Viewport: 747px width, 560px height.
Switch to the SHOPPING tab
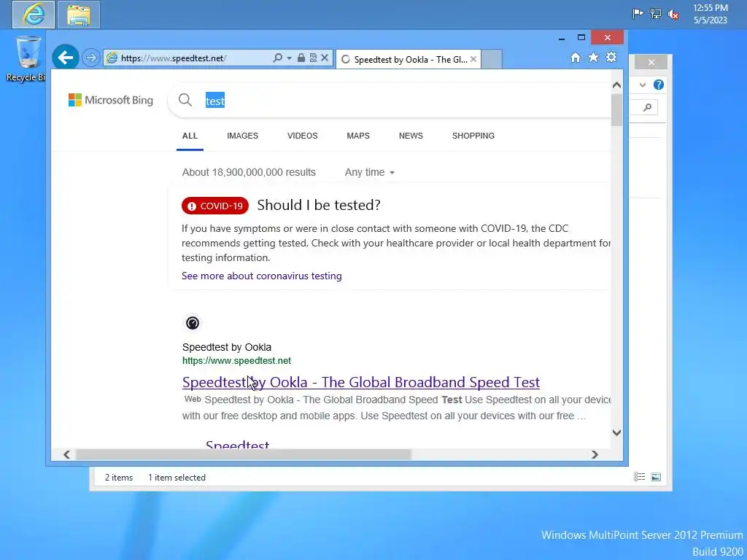(473, 136)
